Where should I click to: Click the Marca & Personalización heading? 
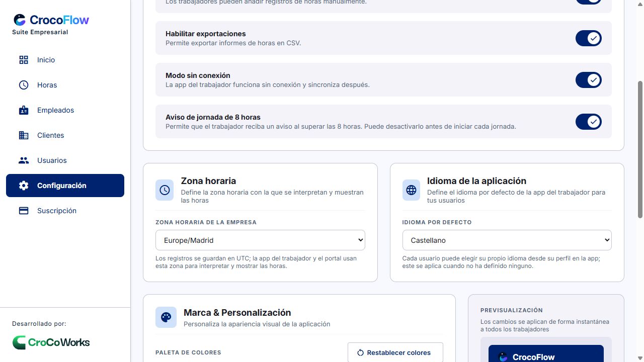click(x=237, y=312)
